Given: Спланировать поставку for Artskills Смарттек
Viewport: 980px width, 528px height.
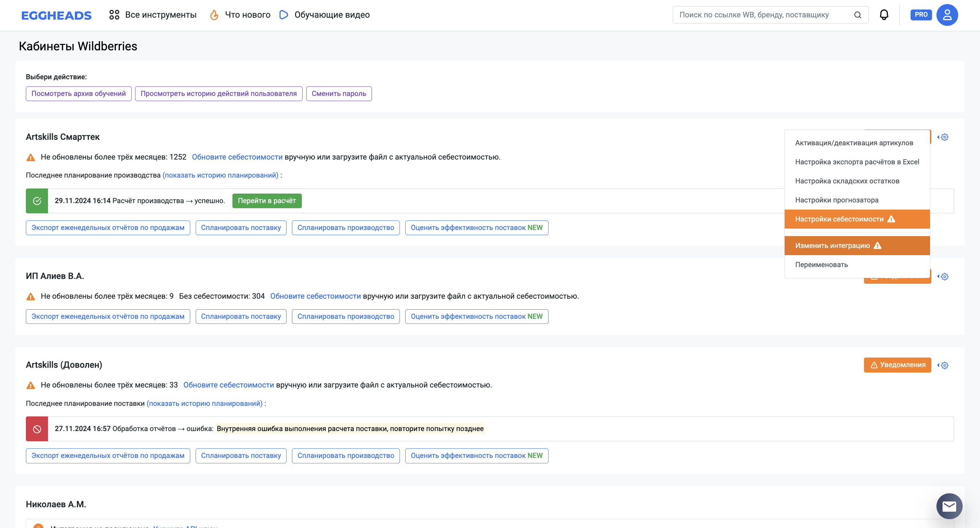Looking at the screenshot, I should tap(241, 228).
